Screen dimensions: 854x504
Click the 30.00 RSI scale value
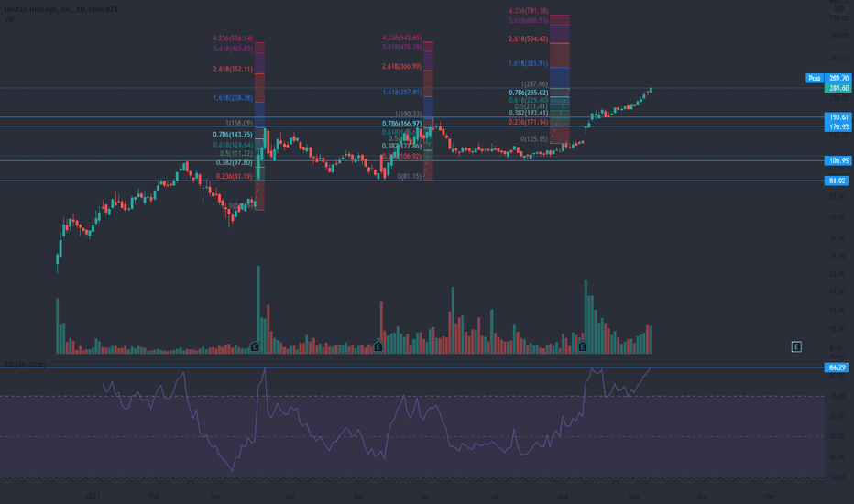[838, 477]
